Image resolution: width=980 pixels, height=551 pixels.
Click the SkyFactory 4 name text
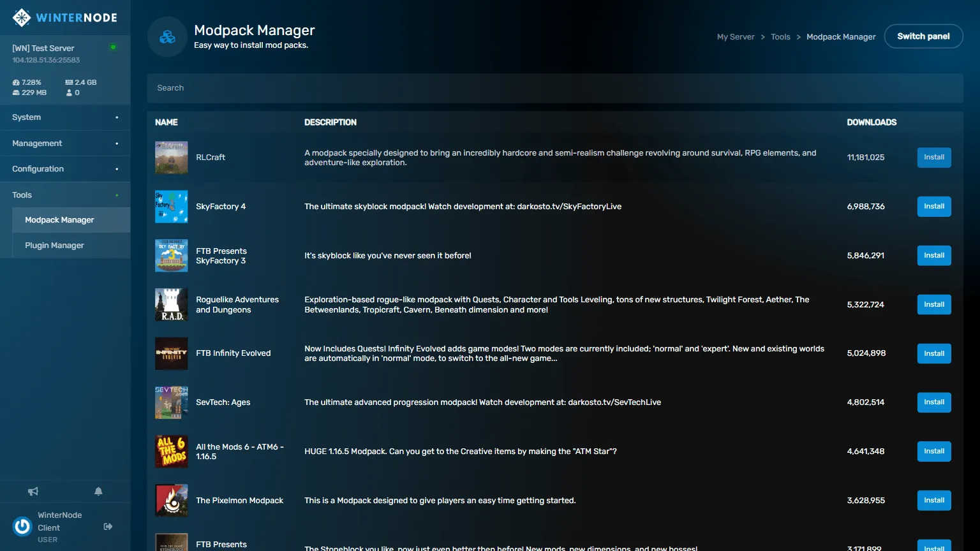(221, 207)
